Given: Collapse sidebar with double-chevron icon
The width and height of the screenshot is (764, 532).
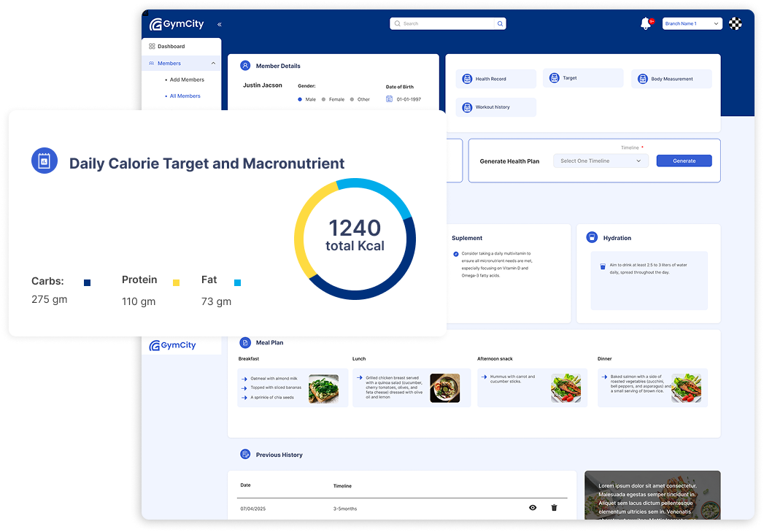Looking at the screenshot, I should pos(219,24).
